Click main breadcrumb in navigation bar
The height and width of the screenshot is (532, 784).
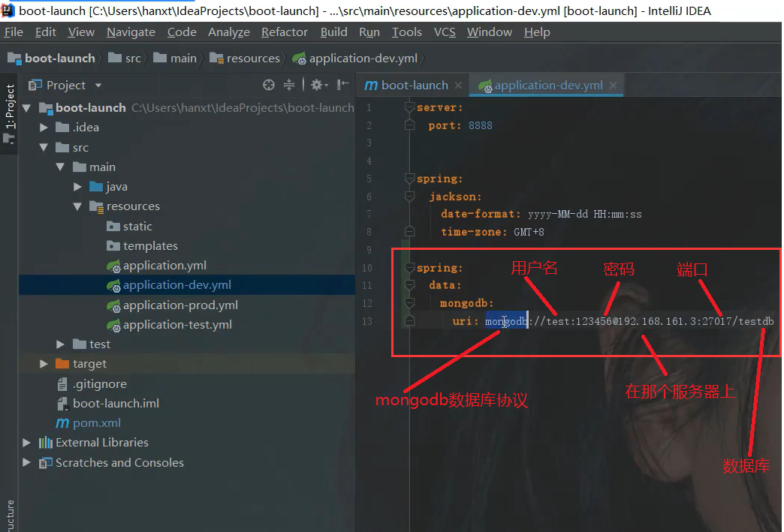[x=175, y=59]
